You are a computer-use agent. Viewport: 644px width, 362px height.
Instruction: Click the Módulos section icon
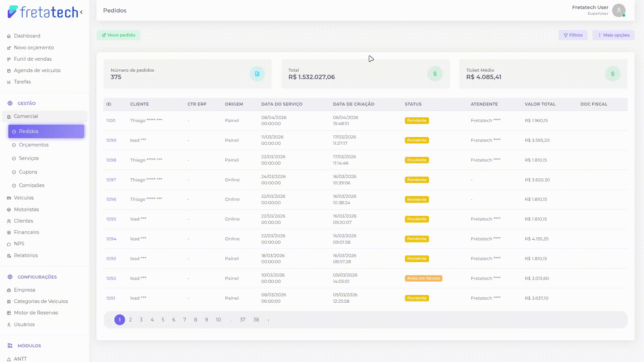[x=10, y=346]
